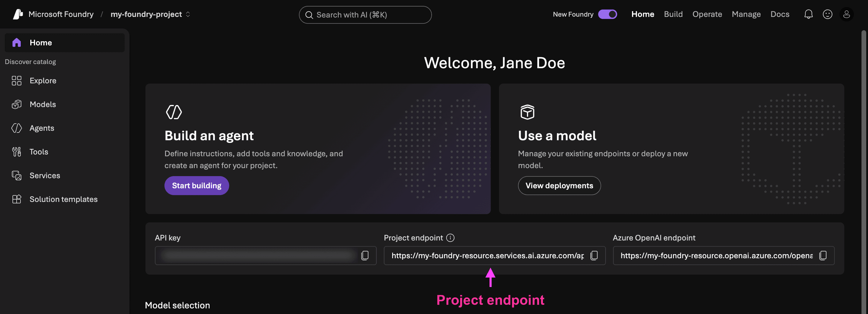Open the user account avatar icon

tap(846, 14)
